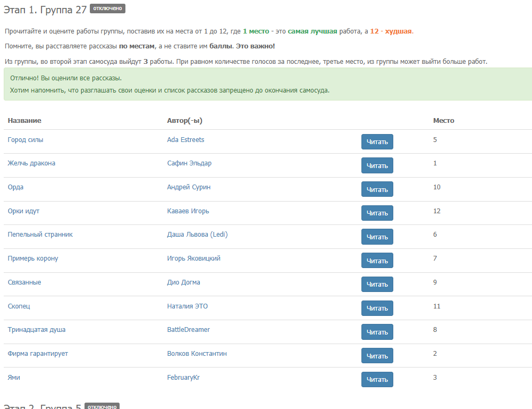Click Читать button for Орда
Viewport: 532px width, 409px height.
click(377, 189)
